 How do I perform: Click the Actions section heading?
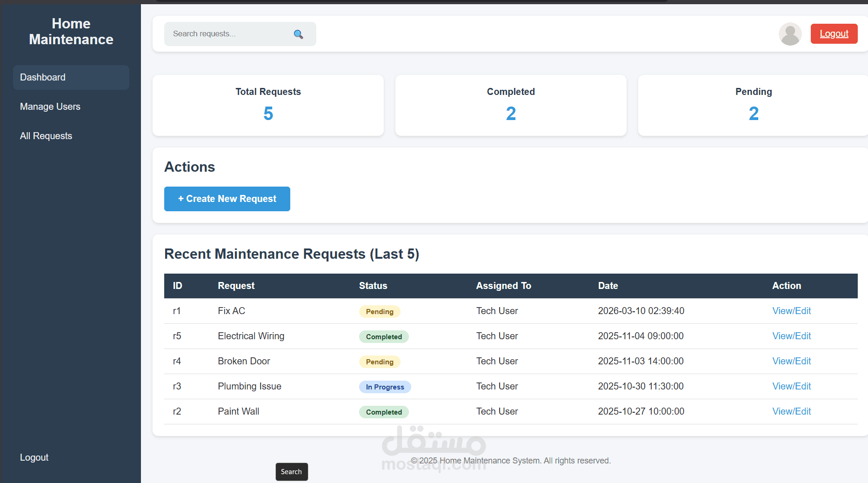point(190,167)
